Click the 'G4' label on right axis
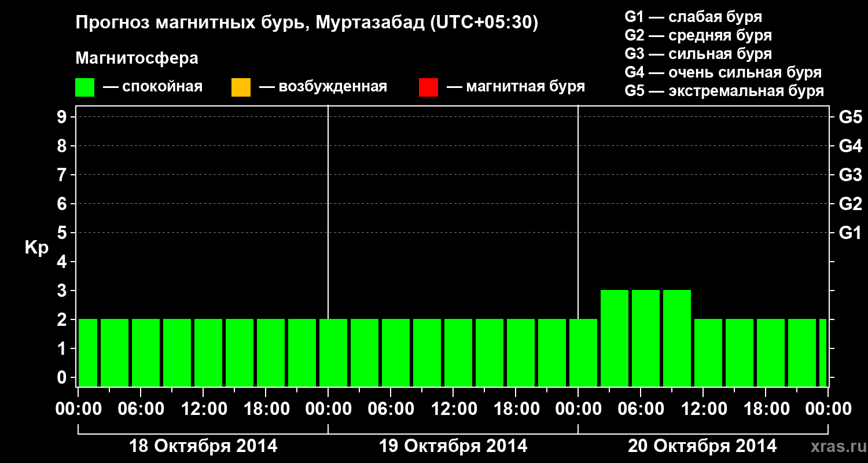This screenshot has height=463, width=868. coord(850,146)
